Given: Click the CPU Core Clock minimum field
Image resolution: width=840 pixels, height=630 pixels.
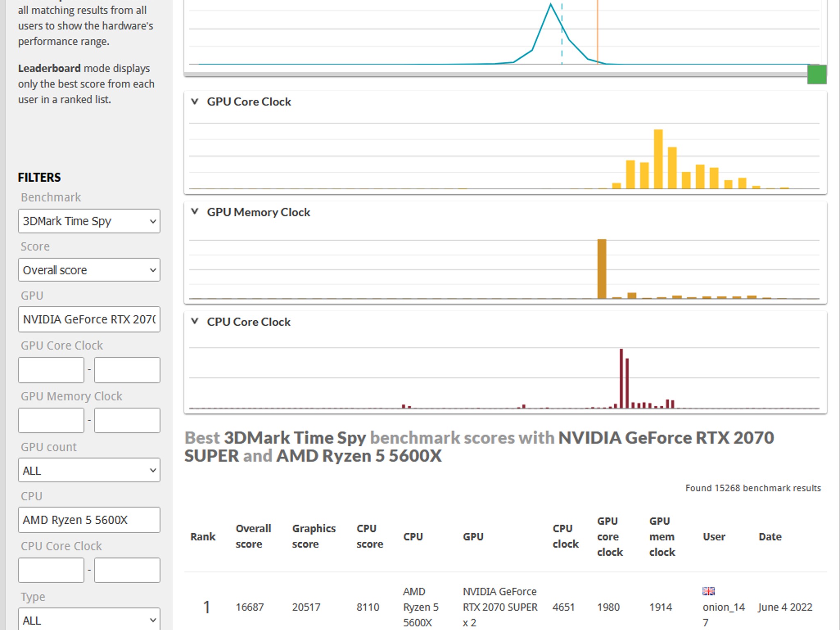Looking at the screenshot, I should 51,570.
